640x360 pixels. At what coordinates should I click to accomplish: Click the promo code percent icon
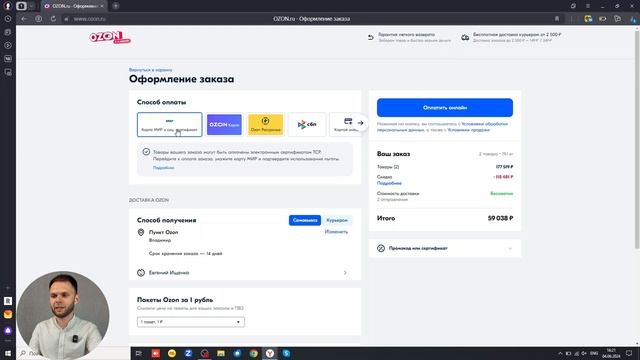(381, 248)
